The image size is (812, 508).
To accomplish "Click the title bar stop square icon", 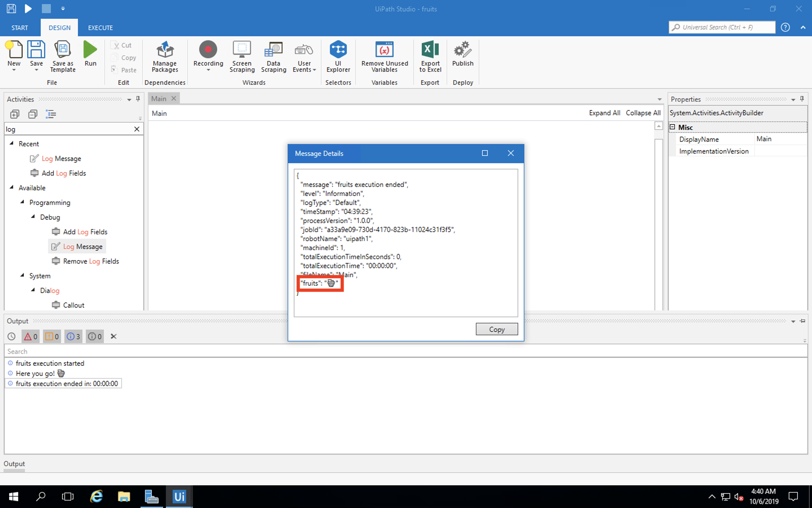I will [x=46, y=8].
